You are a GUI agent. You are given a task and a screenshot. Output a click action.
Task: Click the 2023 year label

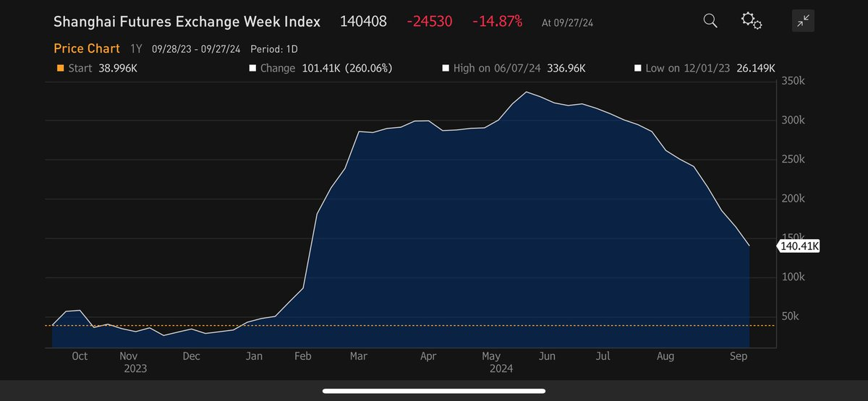135,368
